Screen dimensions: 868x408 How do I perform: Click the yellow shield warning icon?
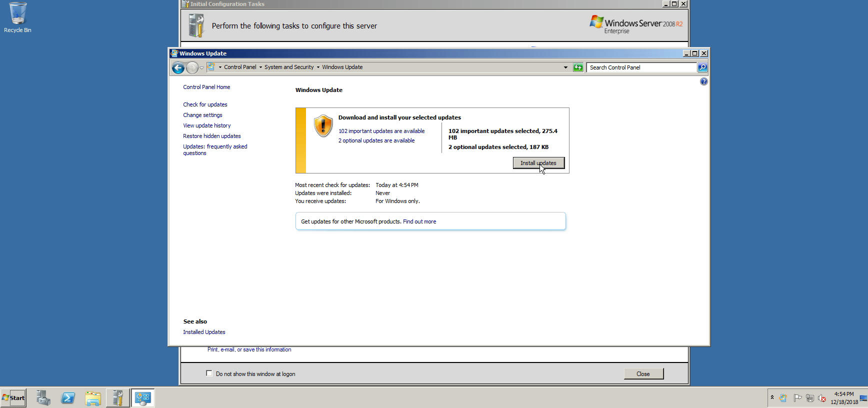pos(323,126)
